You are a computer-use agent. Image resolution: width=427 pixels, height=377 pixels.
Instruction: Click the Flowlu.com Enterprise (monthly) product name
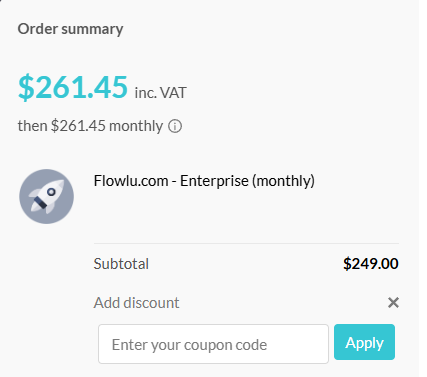coord(204,181)
